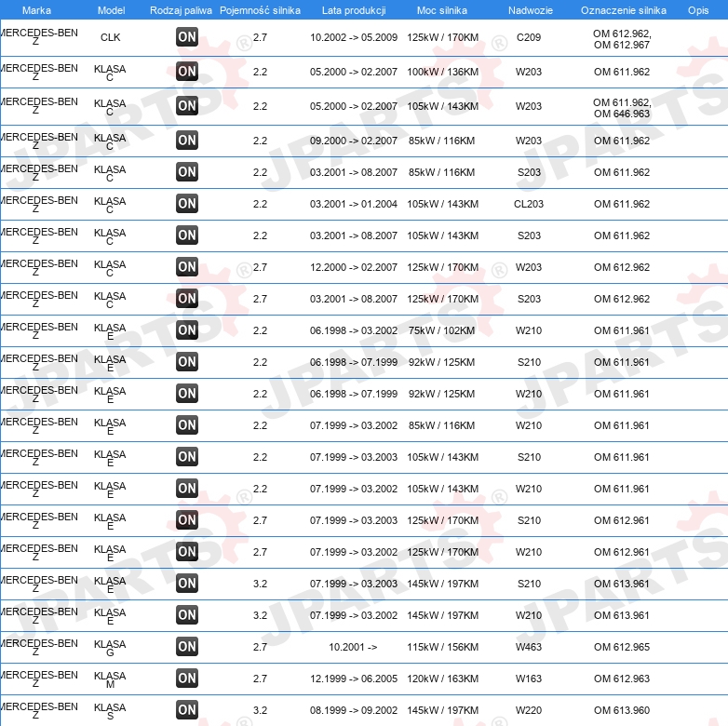728x726 pixels.
Task: Select the 08.1999 -> 09.2002 production years
Action: (354, 710)
